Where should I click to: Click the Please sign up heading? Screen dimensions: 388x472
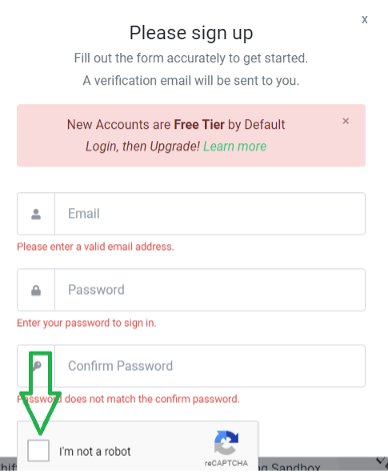coord(191,33)
